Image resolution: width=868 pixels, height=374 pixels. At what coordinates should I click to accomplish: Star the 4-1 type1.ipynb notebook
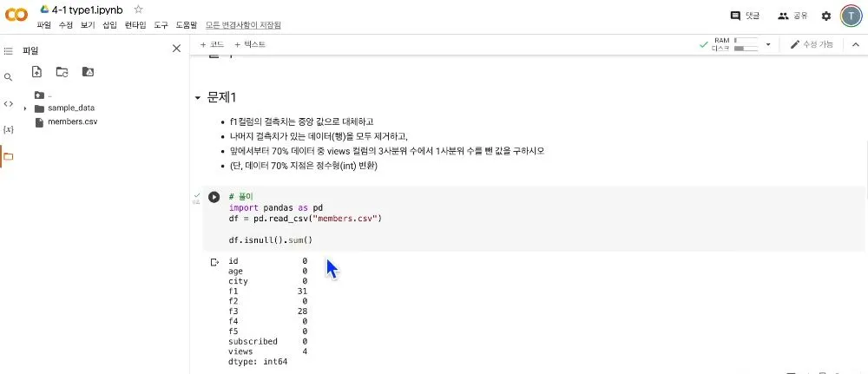pyautogui.click(x=138, y=9)
